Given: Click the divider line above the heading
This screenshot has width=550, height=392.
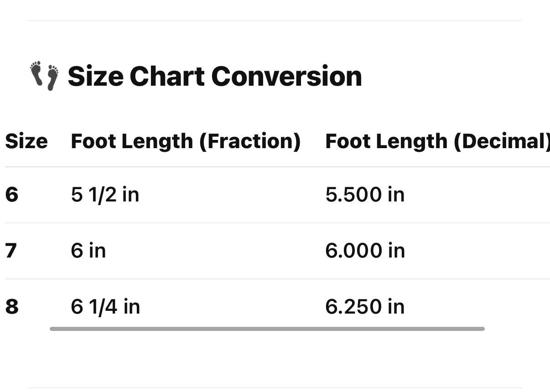Looking at the screenshot, I should 275,21.
